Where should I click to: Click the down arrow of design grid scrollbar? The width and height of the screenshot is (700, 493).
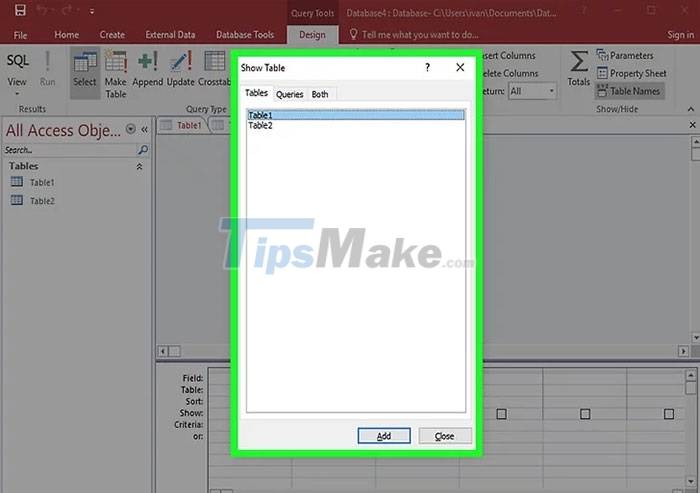[x=691, y=481]
